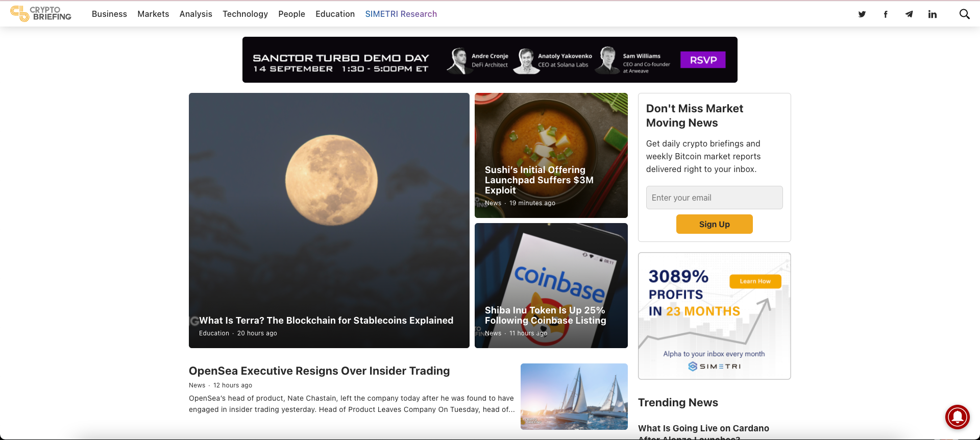Open the Facebook social icon

(x=886, y=14)
